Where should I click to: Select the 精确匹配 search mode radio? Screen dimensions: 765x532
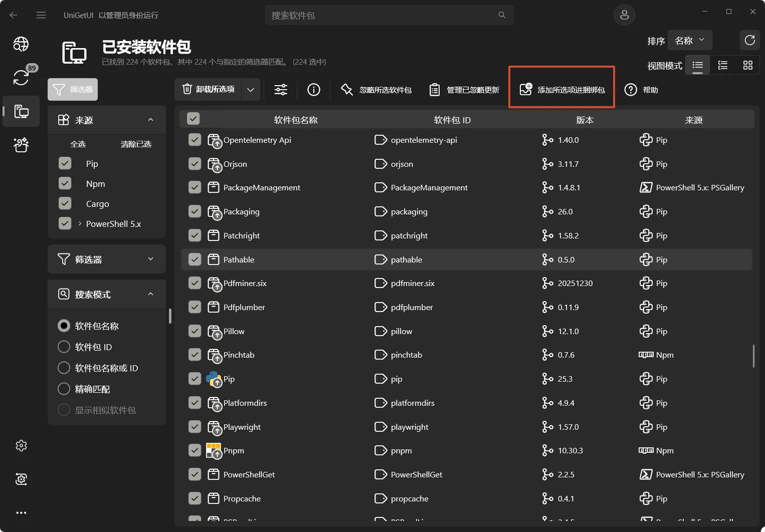tap(64, 389)
